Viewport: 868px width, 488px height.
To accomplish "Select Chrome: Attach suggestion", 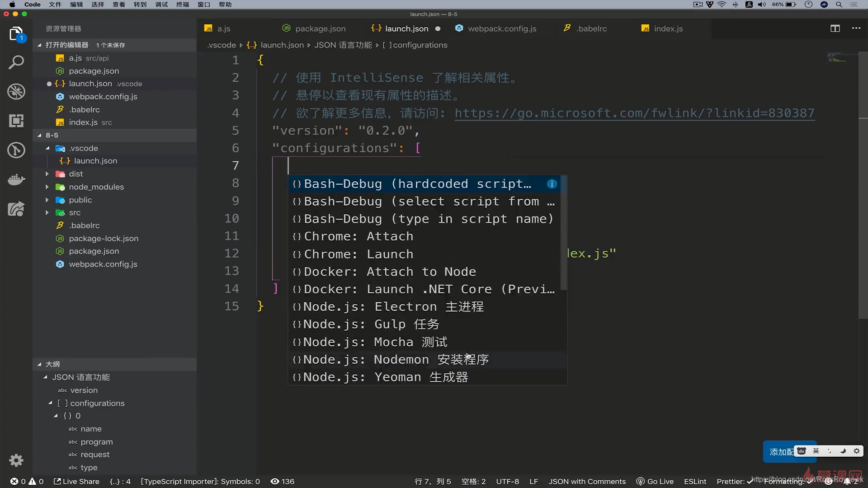I will [x=425, y=236].
